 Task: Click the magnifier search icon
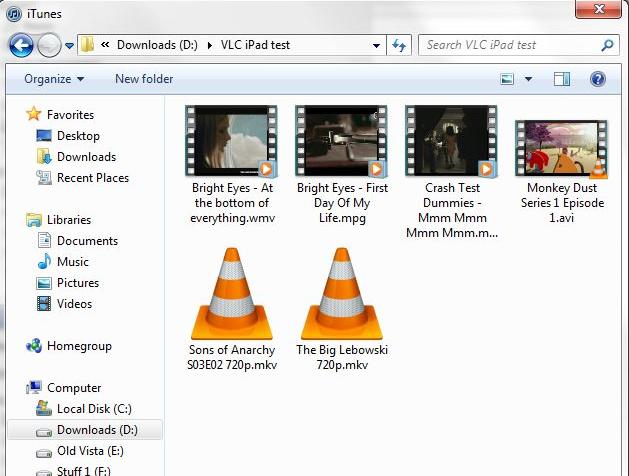point(608,45)
